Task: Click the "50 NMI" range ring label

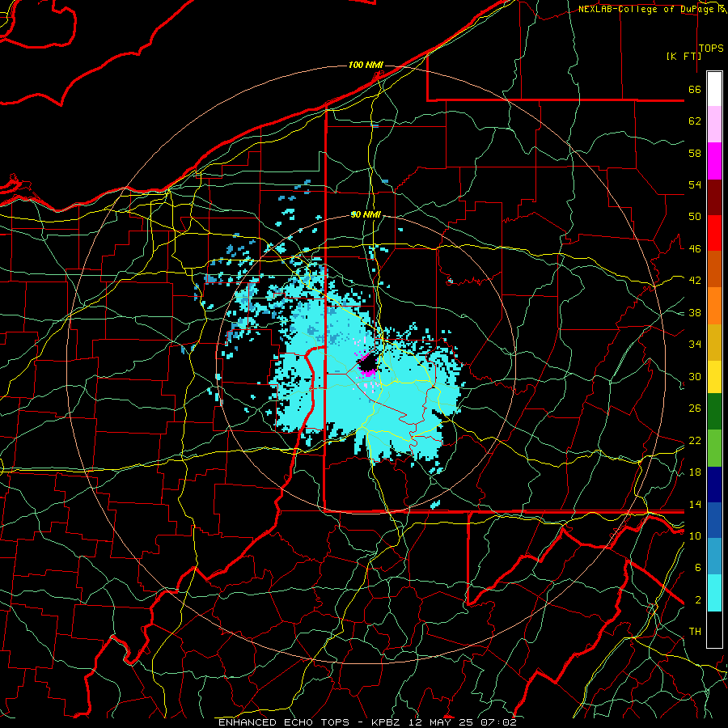Action: (366, 214)
